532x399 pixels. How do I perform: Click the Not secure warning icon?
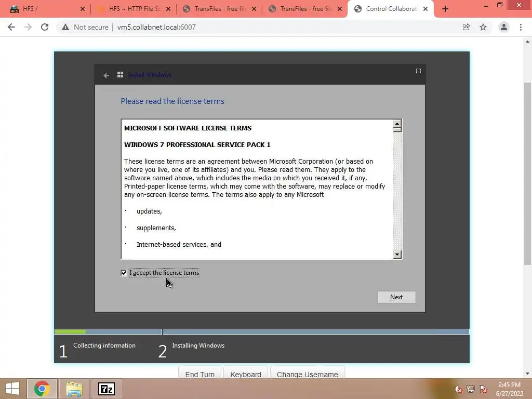(x=65, y=27)
